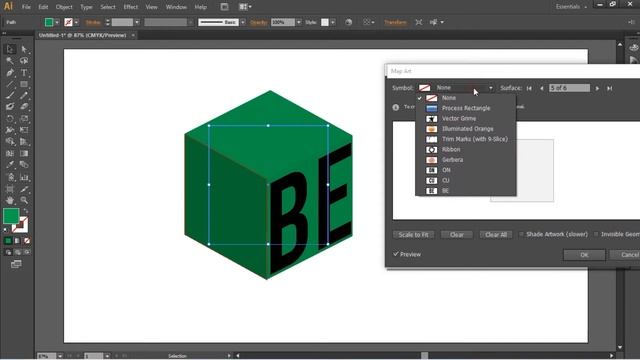Select the Pen tool
The image size is (640, 360).
10,73
